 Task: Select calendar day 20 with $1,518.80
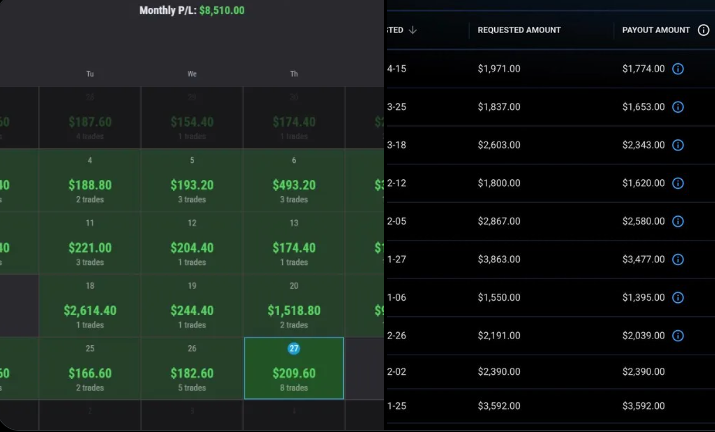coord(294,306)
